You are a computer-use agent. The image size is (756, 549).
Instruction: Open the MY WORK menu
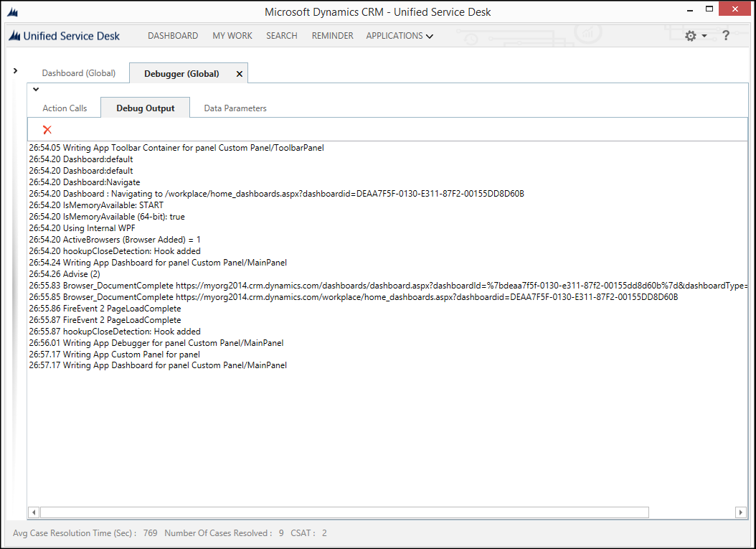[x=232, y=35]
